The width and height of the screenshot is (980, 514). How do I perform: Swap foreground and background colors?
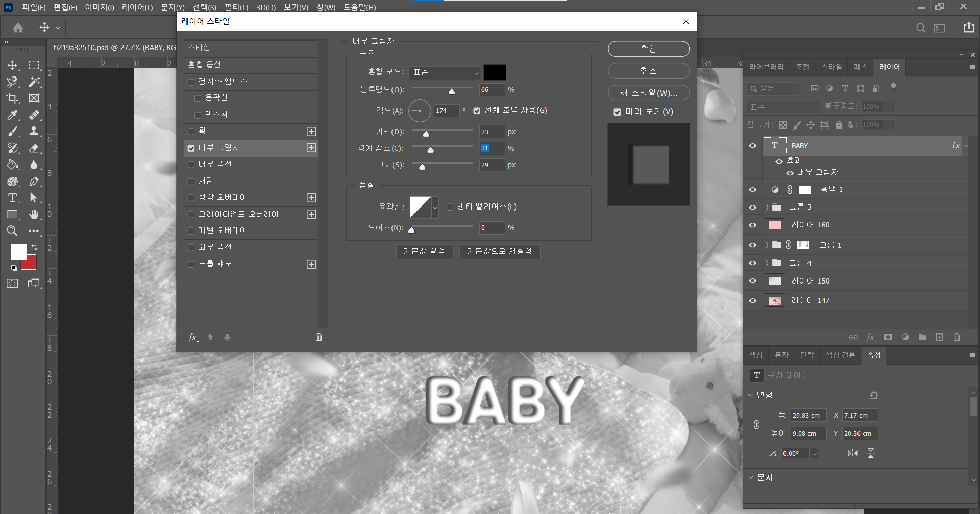point(34,247)
